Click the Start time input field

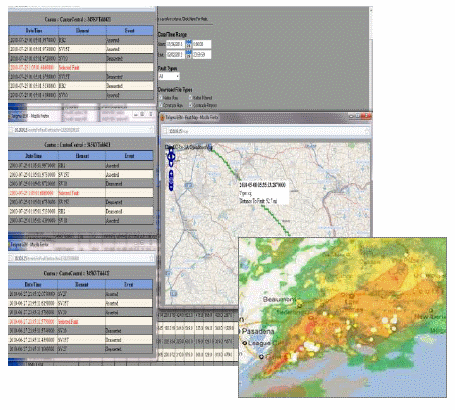[201, 44]
